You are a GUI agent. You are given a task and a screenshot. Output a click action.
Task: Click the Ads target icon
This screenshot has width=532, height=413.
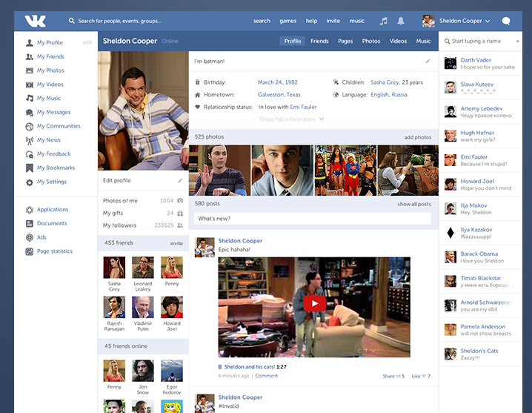[x=30, y=237]
